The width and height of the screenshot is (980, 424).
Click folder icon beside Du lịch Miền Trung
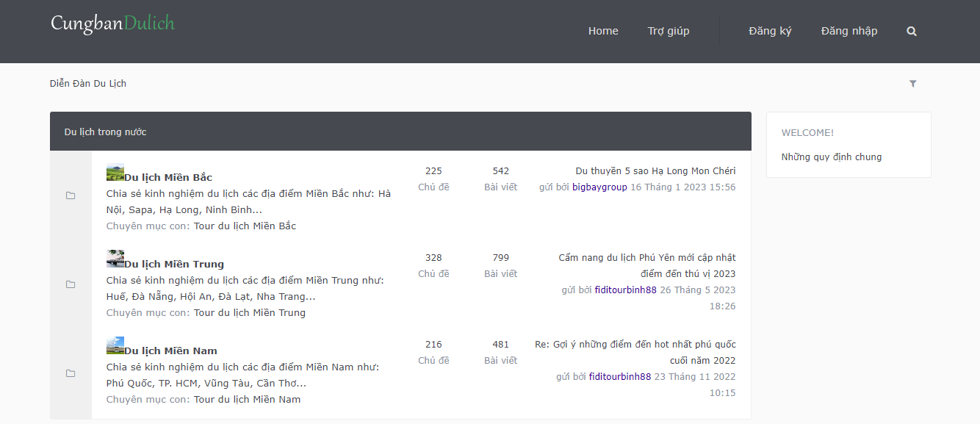71,284
